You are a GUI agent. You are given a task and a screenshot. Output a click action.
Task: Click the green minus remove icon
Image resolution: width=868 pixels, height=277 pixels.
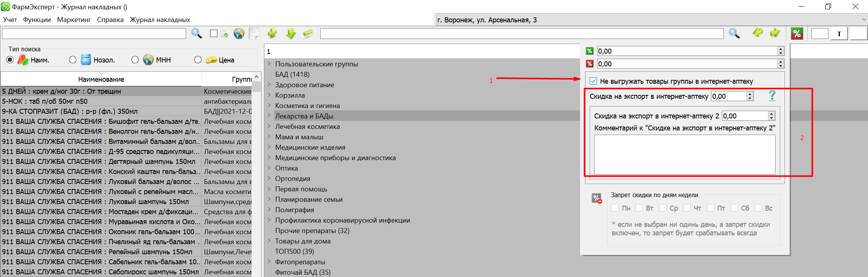point(308,34)
